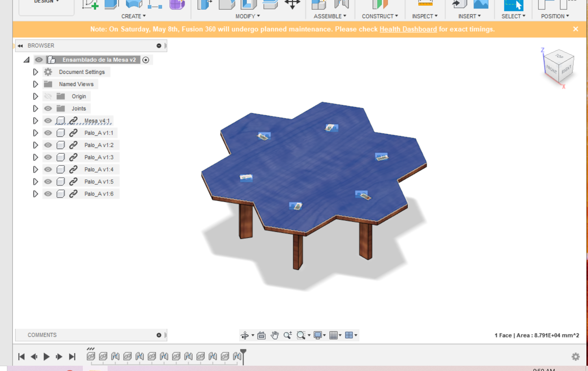Screen dimensions: 588x371
Task: Open the INSERT menu
Action: tap(469, 16)
